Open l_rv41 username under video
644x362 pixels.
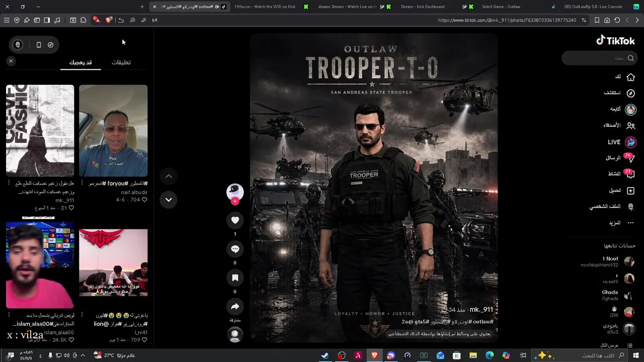(141, 332)
